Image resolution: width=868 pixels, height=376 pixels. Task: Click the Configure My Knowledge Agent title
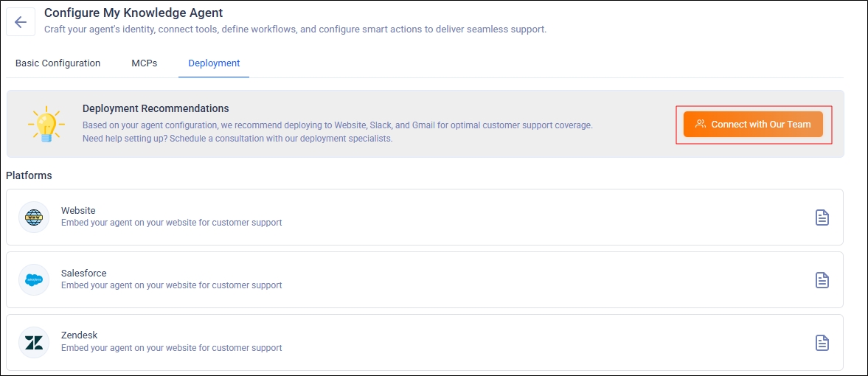click(133, 13)
